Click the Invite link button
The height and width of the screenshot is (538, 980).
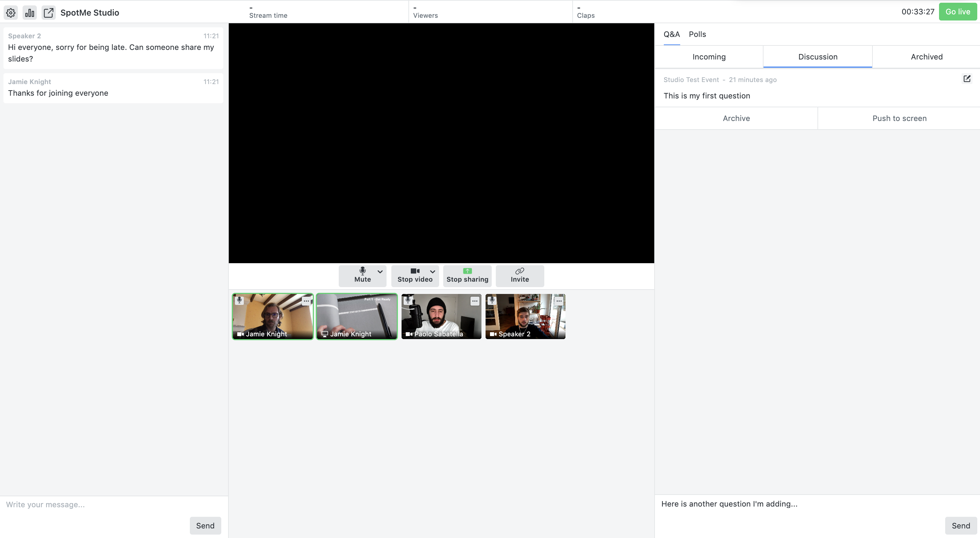point(520,275)
